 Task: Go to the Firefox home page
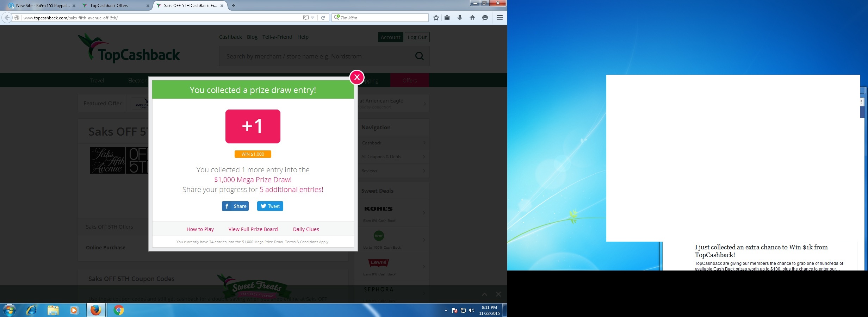pos(472,18)
